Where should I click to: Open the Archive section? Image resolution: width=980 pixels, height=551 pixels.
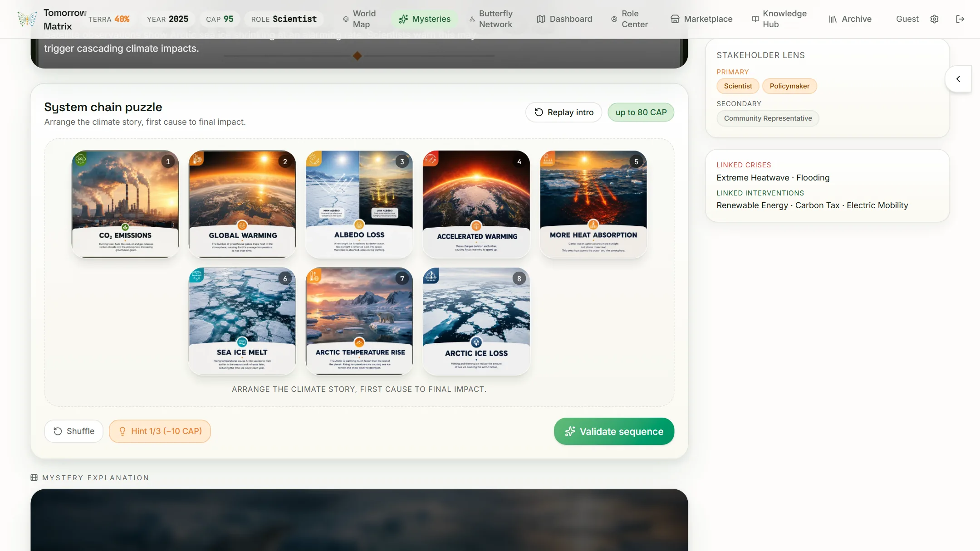[x=850, y=19]
